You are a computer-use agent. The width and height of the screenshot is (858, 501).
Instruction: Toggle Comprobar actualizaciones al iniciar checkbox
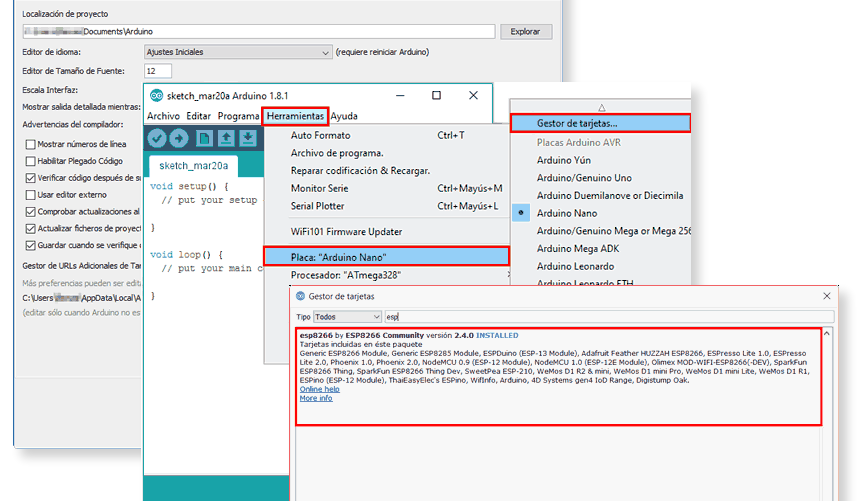tap(31, 212)
